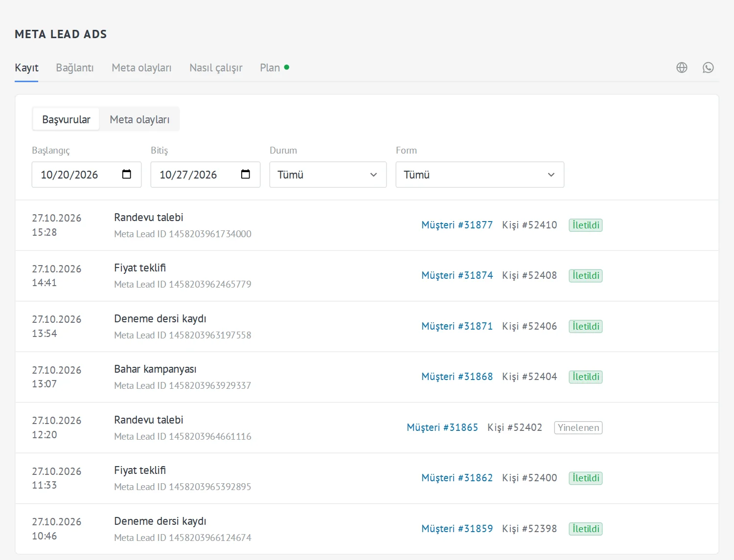Open the Müşteri #31865 link
The image size is (734, 560).
click(x=442, y=427)
